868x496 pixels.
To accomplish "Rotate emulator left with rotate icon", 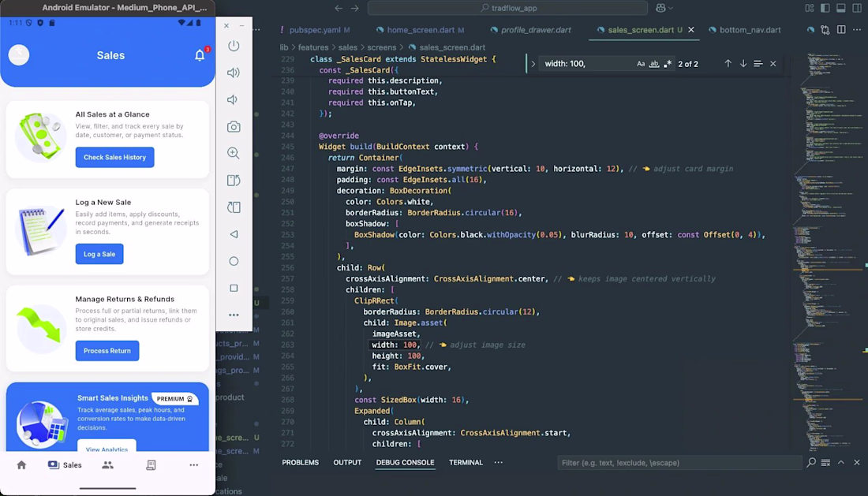I will coord(234,181).
